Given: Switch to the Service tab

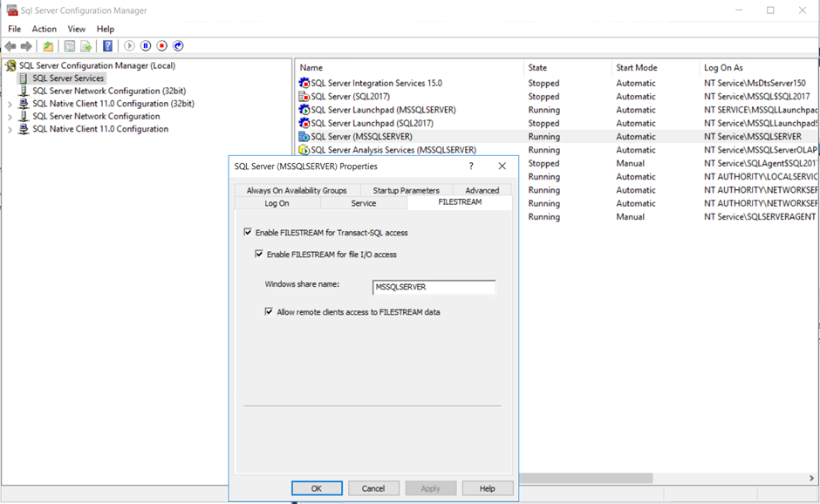Looking at the screenshot, I should tap(364, 203).
